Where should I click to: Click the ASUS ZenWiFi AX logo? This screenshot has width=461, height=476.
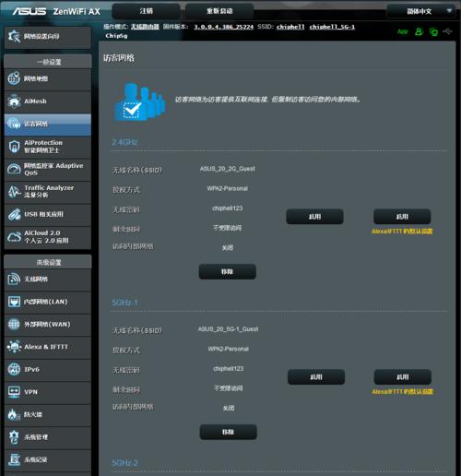pos(56,11)
